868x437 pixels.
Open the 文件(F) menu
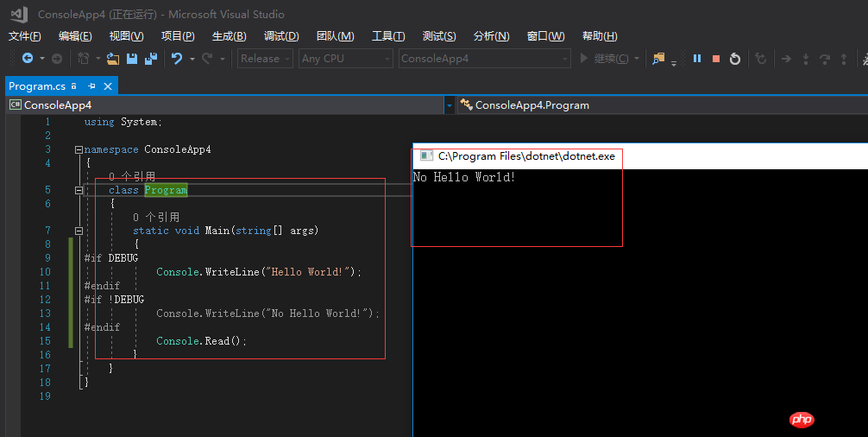25,36
